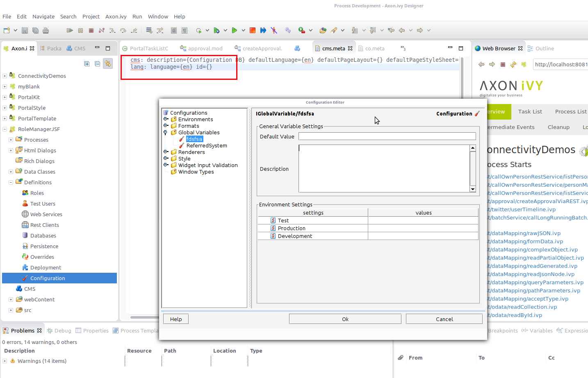
Task: Select ReferredSystem global variable
Action: (207, 145)
